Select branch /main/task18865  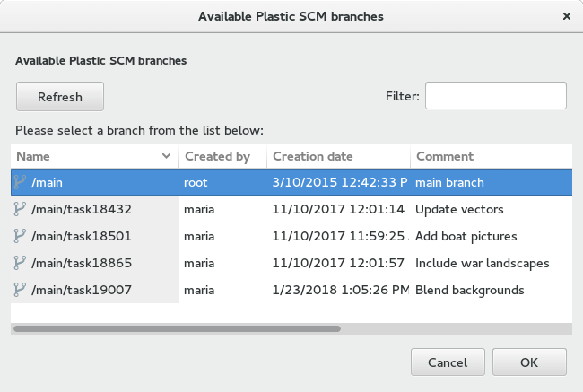(82, 263)
